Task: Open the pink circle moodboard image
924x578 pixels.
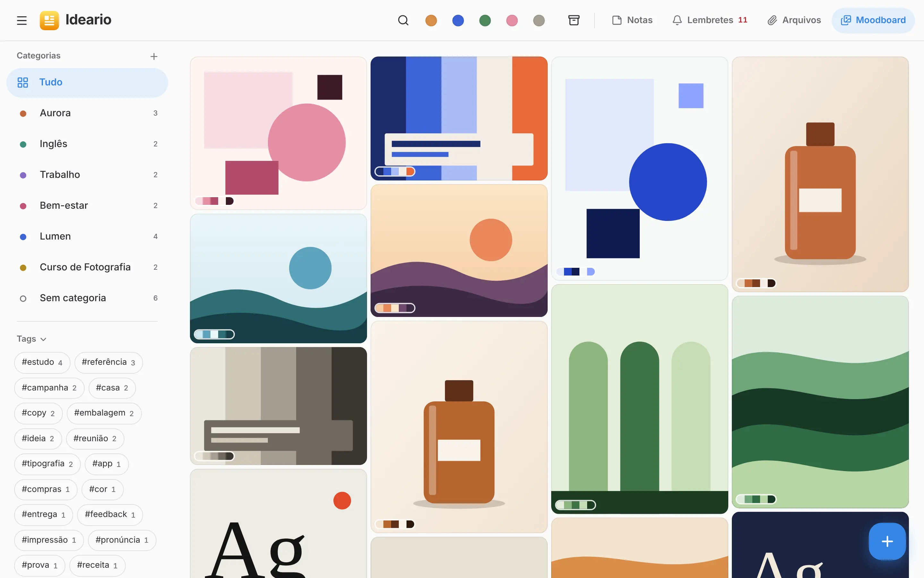Action: click(278, 133)
